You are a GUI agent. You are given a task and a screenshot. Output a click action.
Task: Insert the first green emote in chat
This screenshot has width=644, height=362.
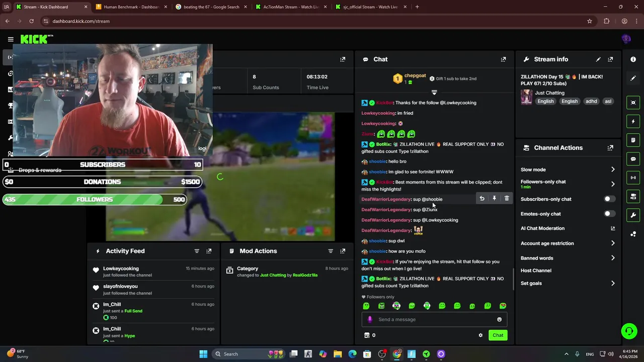366,306
